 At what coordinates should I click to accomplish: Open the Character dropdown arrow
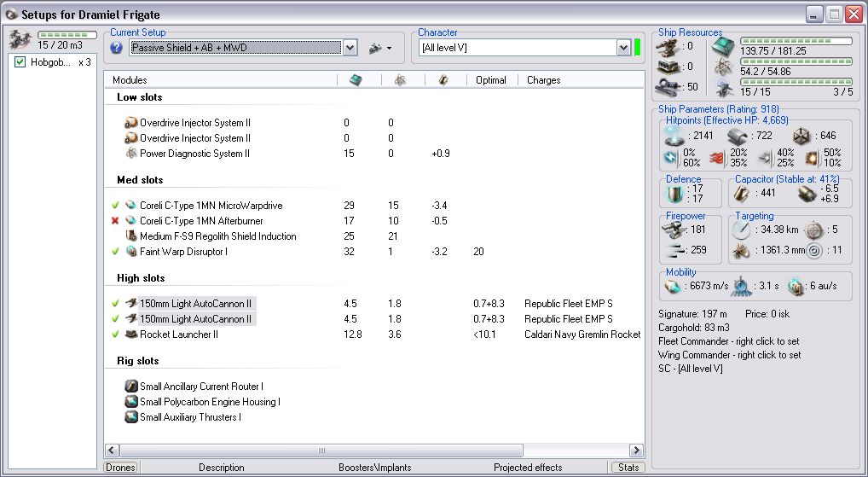coord(624,48)
